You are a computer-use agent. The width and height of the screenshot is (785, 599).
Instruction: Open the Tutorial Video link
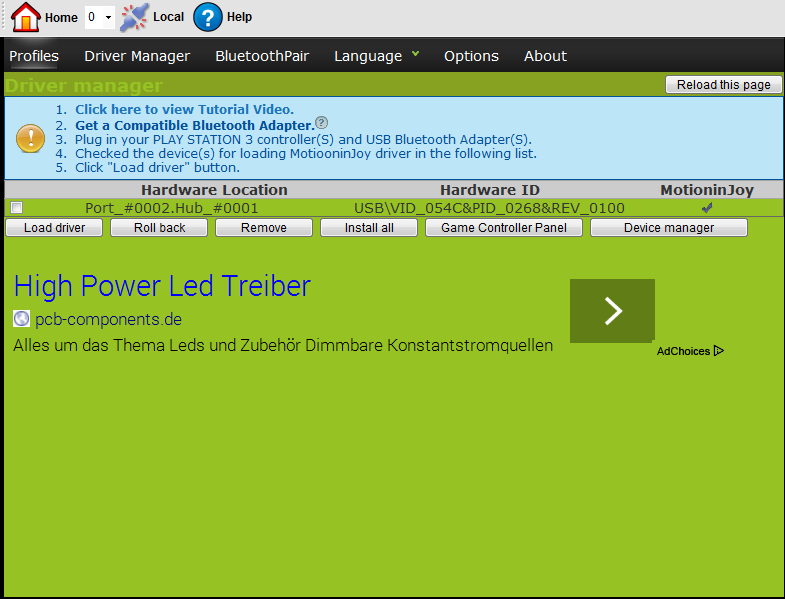(184, 109)
